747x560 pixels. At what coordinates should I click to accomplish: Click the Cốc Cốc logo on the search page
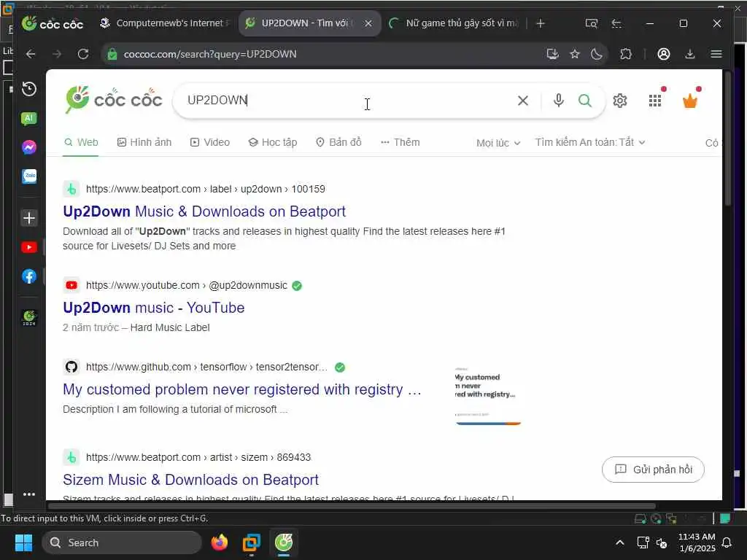(113, 99)
